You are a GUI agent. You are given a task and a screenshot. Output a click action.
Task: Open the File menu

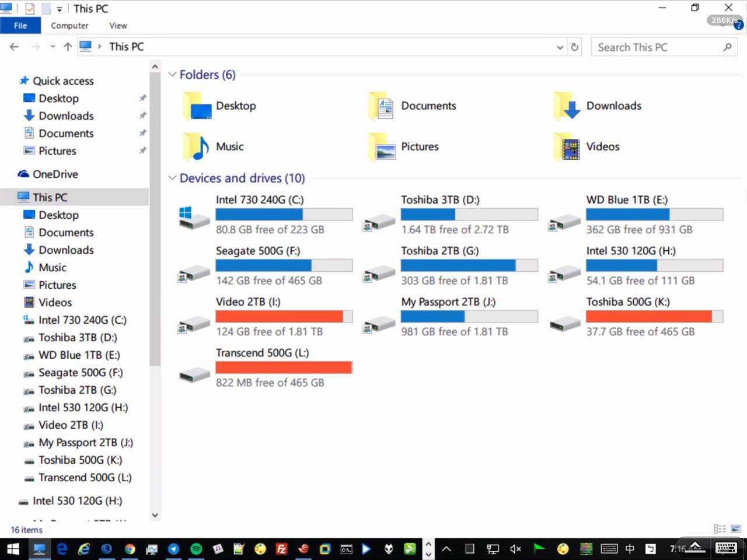coord(20,26)
